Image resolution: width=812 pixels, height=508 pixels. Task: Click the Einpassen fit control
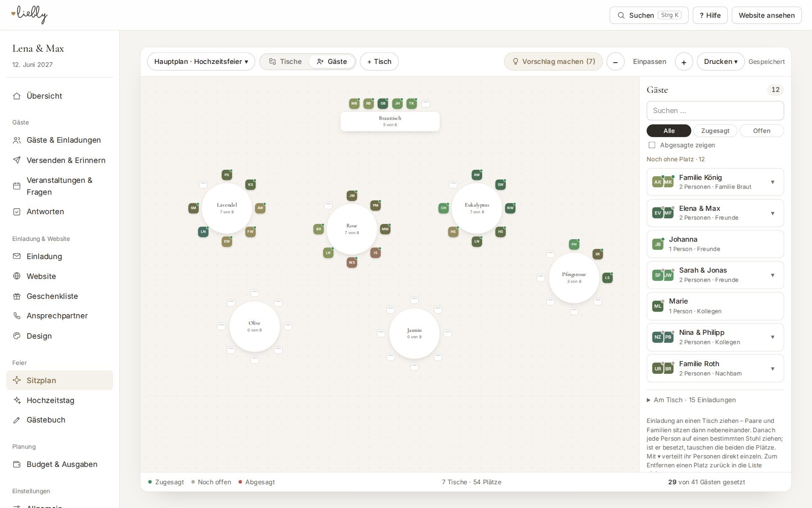point(650,61)
